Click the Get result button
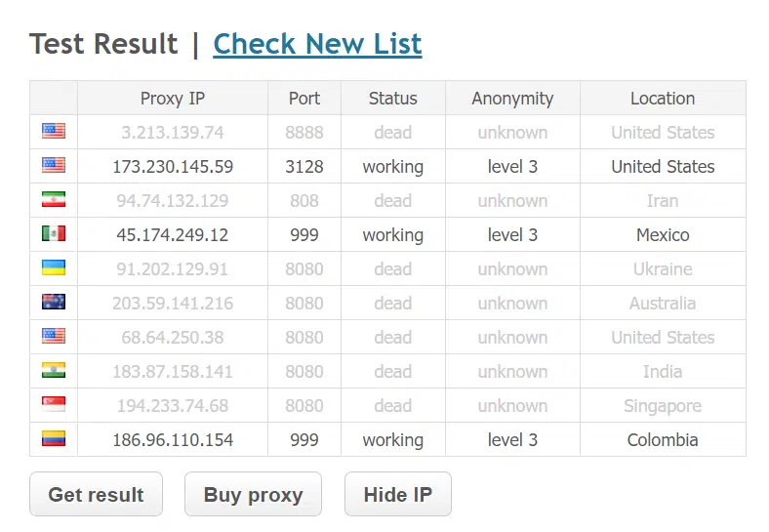 point(96,494)
